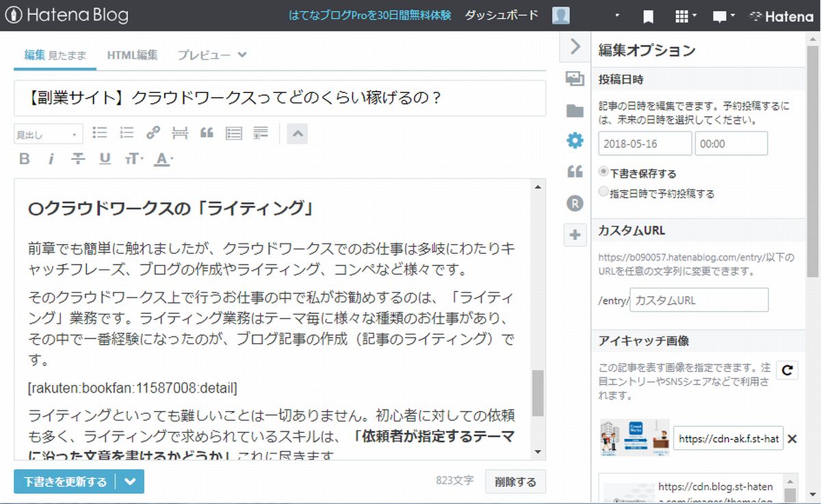Open はてなブログPro 30日間無料体験 link
Viewport: 821px width, 504px height.
tap(370, 16)
